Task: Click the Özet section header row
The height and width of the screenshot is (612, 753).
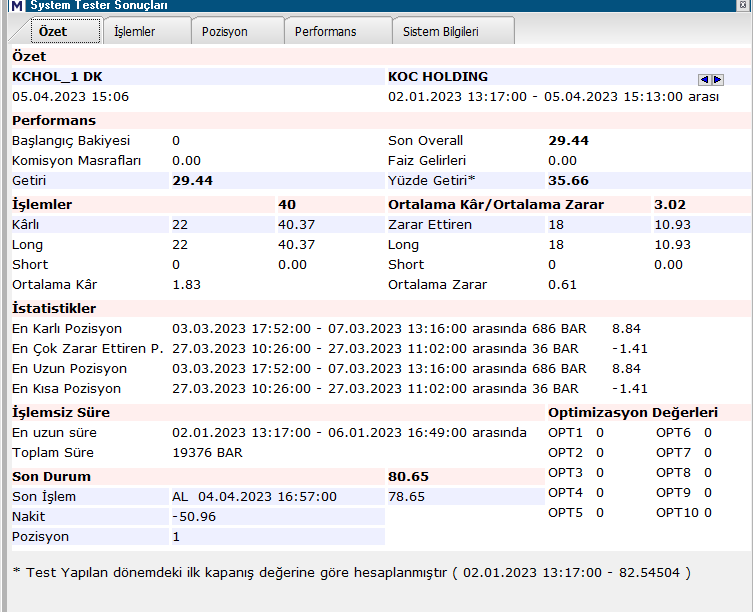Action: [x=380, y=57]
